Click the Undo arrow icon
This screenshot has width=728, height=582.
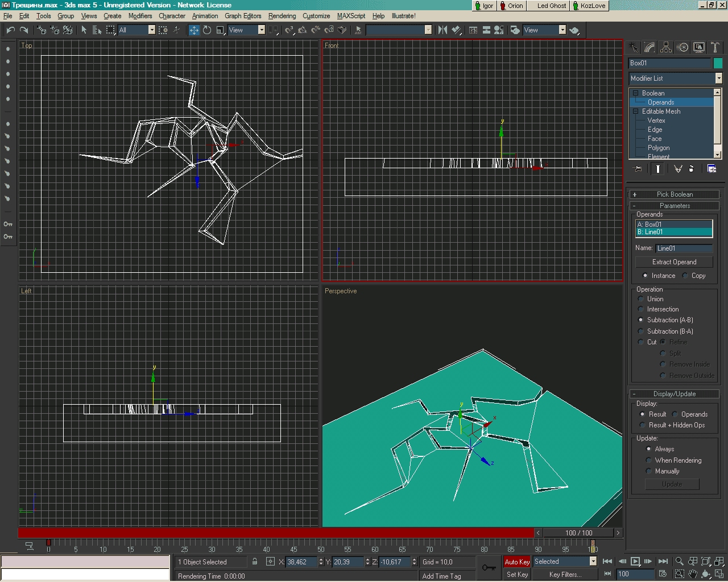(11, 30)
